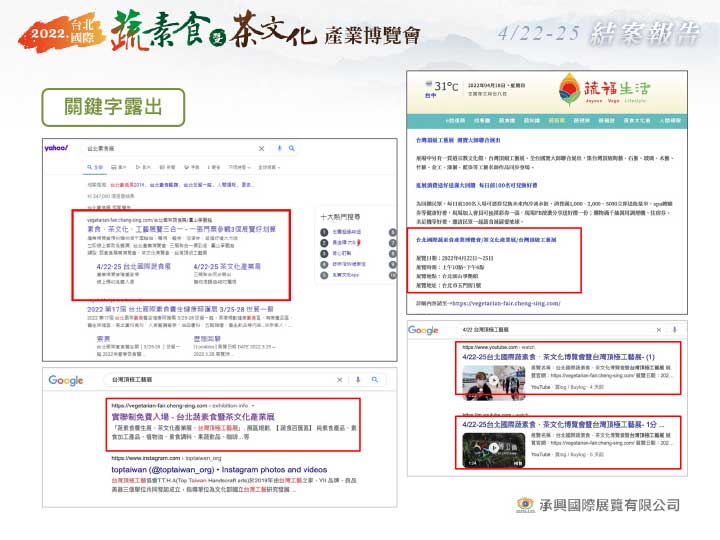
Task: Click the '關鍵字露出' label box
Action: click(x=113, y=107)
